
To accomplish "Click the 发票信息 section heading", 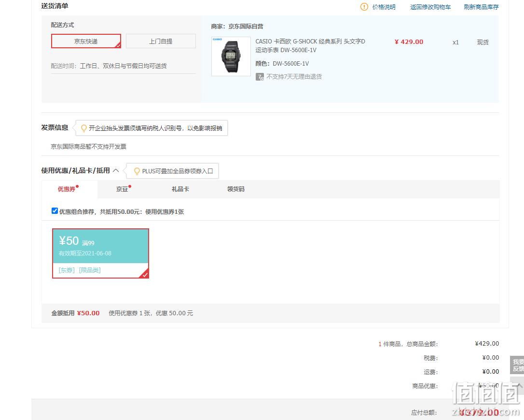I will [55, 127].
